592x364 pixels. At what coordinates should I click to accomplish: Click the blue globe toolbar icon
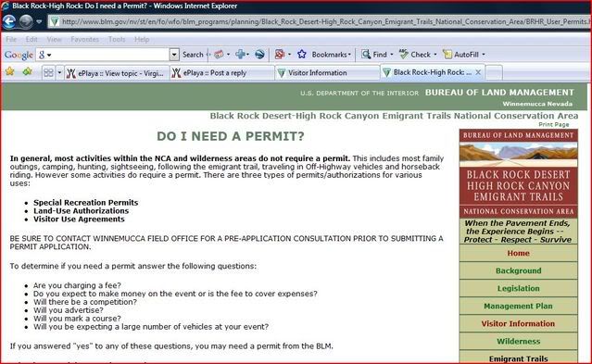click(x=259, y=55)
